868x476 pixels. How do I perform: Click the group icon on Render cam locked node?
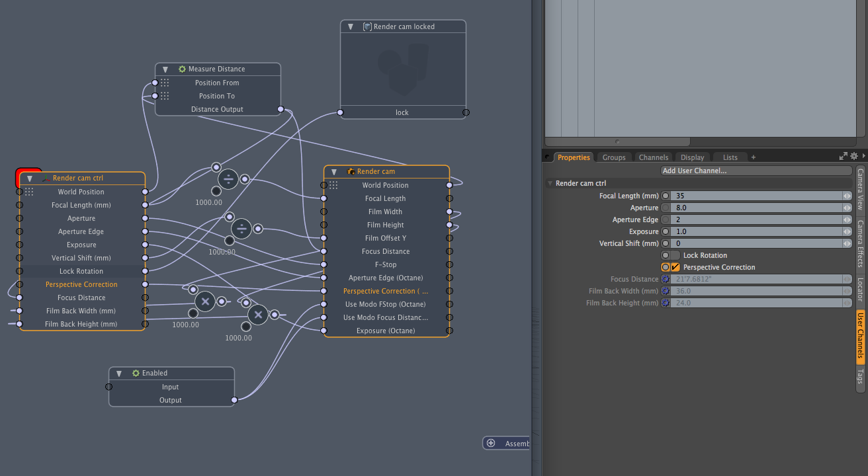click(x=367, y=27)
